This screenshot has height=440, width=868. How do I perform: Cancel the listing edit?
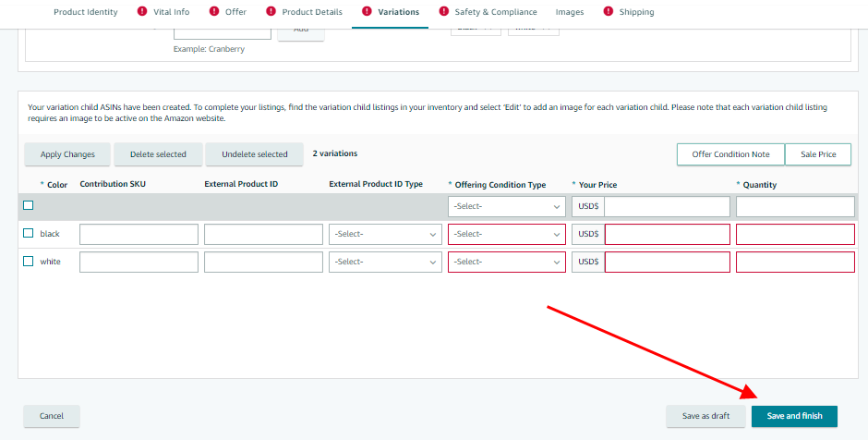click(x=52, y=416)
